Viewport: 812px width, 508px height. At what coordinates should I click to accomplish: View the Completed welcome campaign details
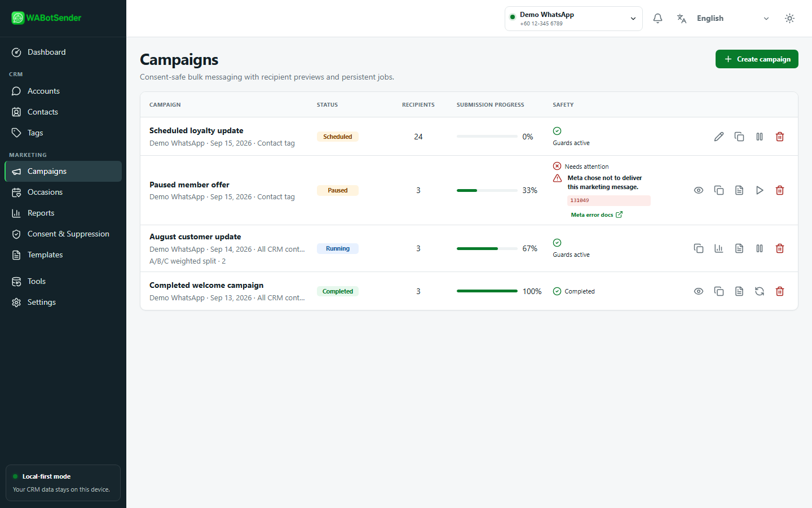click(x=699, y=291)
